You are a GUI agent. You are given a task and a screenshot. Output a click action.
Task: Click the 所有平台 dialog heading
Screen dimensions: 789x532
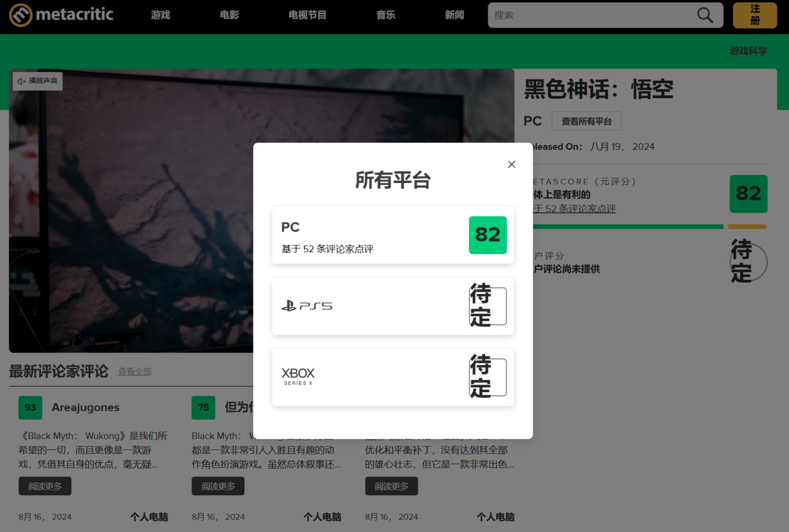(x=393, y=180)
